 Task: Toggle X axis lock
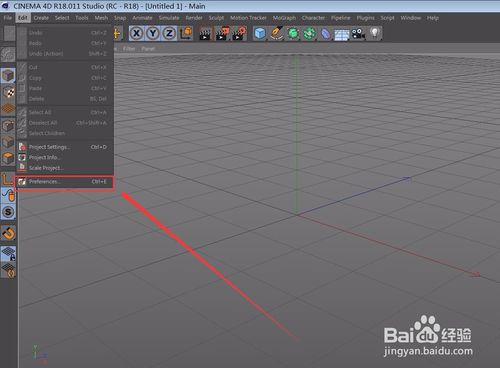pos(137,33)
